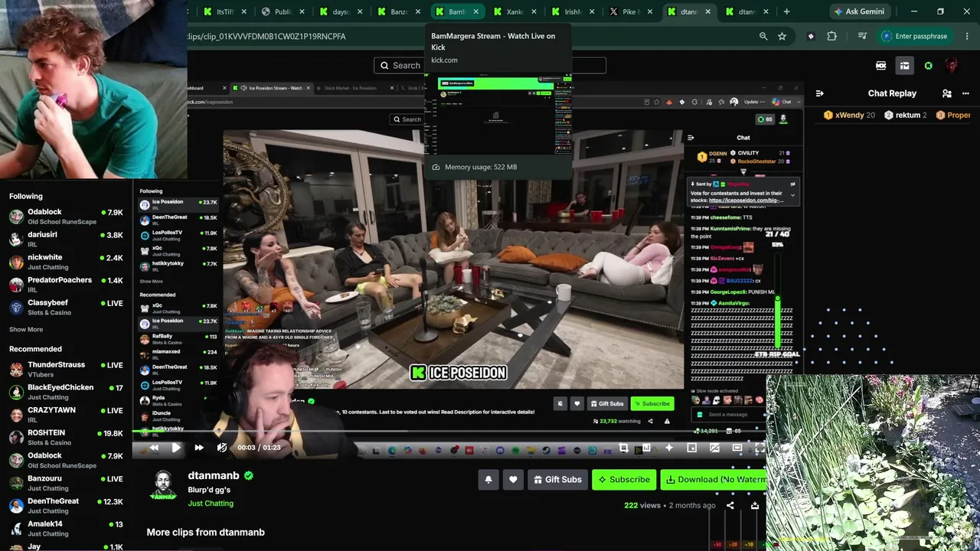The height and width of the screenshot is (551, 980).
Task: Play the dtanmanb clip
Action: [x=175, y=448]
